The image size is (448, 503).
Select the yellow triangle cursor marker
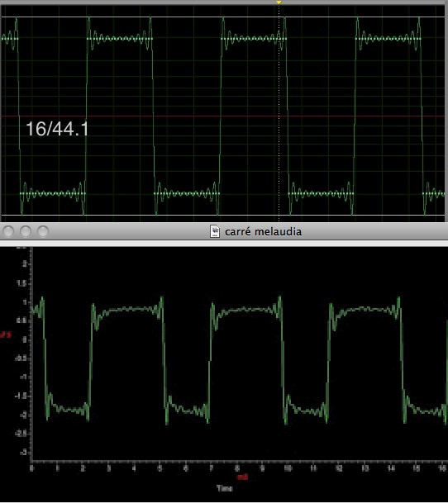pyautogui.click(x=279, y=2)
